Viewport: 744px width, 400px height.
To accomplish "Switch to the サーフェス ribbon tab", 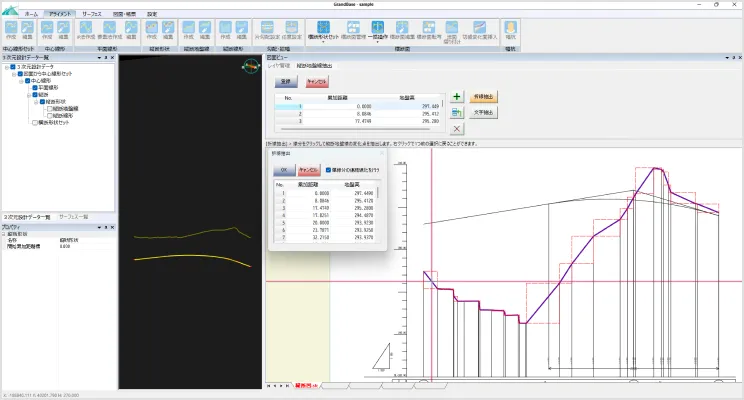I will 92,14.
